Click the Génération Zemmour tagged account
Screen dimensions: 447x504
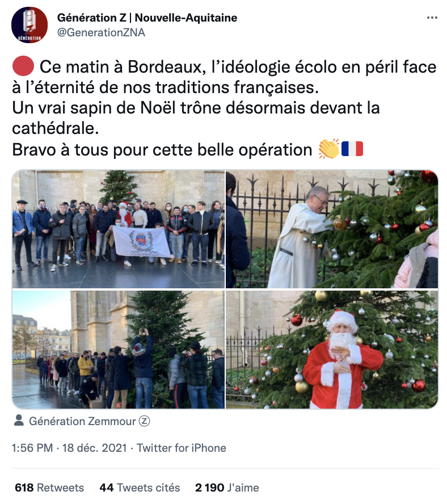tap(82, 421)
